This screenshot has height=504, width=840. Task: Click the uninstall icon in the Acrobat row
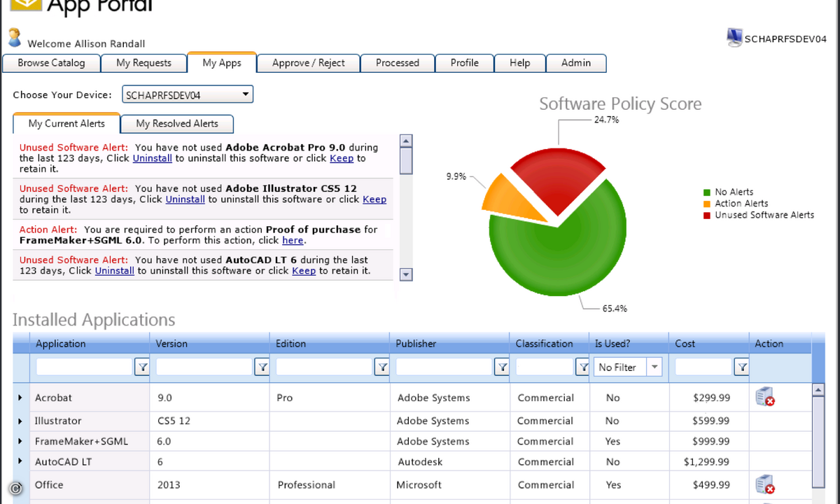[764, 397]
